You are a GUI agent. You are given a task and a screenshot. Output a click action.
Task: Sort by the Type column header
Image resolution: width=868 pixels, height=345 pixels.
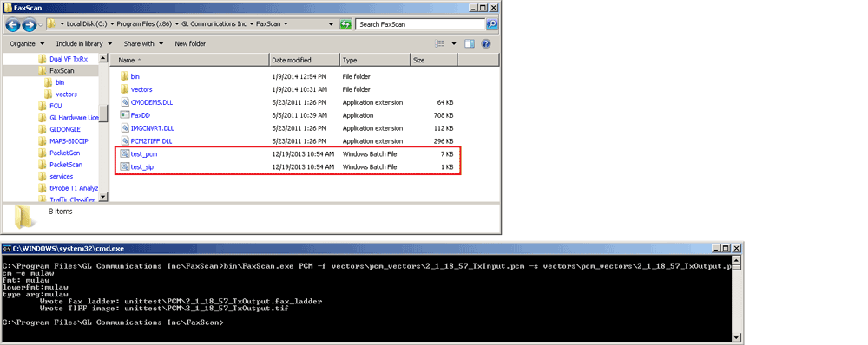coord(375,60)
